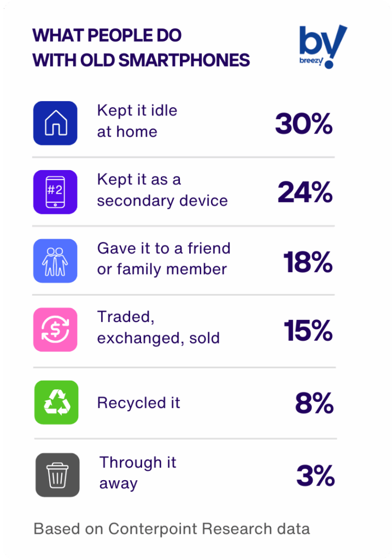The image size is (392, 560).
Task: Click the 'Recycled it' label
Action: click(139, 403)
